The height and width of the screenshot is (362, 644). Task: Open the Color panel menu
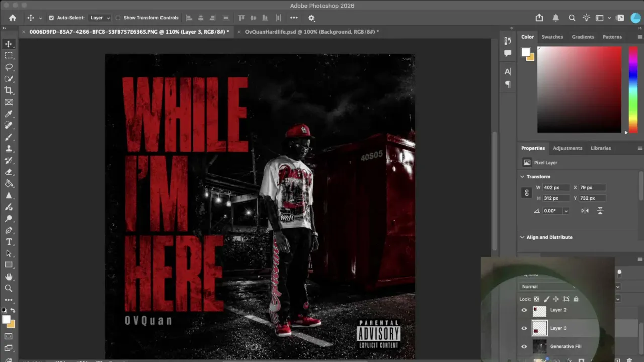point(640,37)
